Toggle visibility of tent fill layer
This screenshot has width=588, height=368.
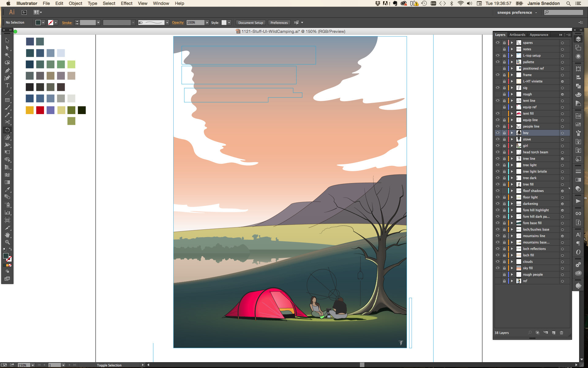coord(498,113)
